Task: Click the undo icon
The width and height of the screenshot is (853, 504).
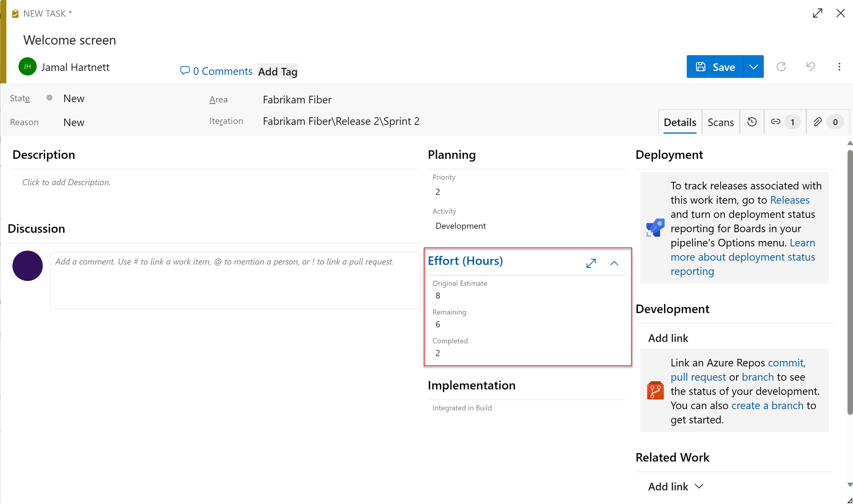Action: click(811, 67)
